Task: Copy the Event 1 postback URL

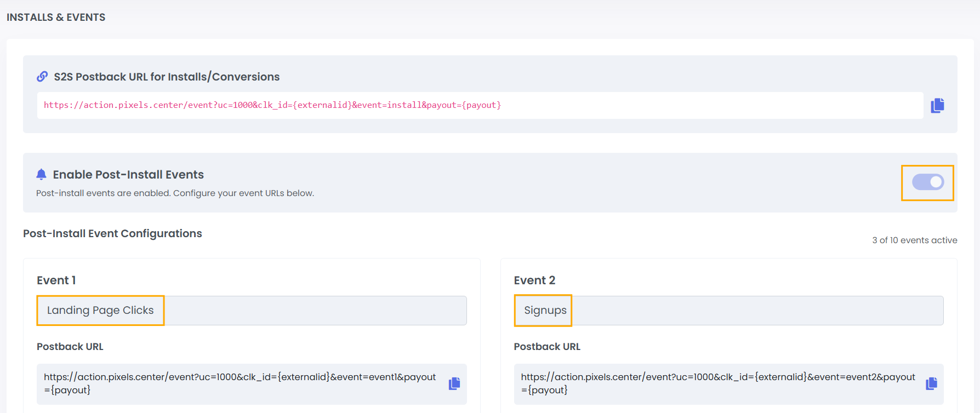Action: click(x=454, y=383)
